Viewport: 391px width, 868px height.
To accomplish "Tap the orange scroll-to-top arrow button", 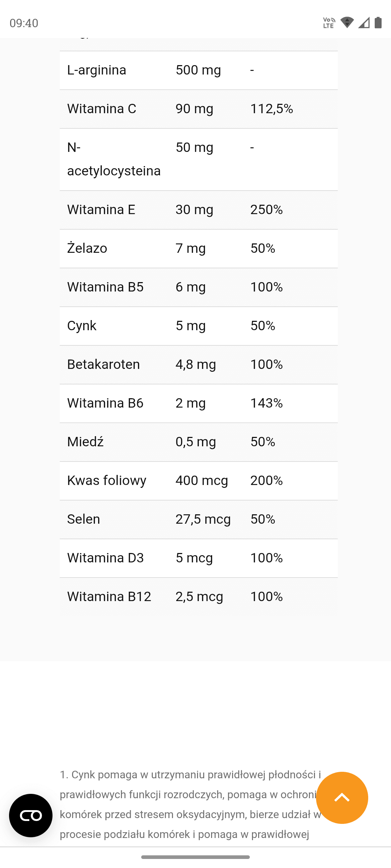I will (342, 797).
